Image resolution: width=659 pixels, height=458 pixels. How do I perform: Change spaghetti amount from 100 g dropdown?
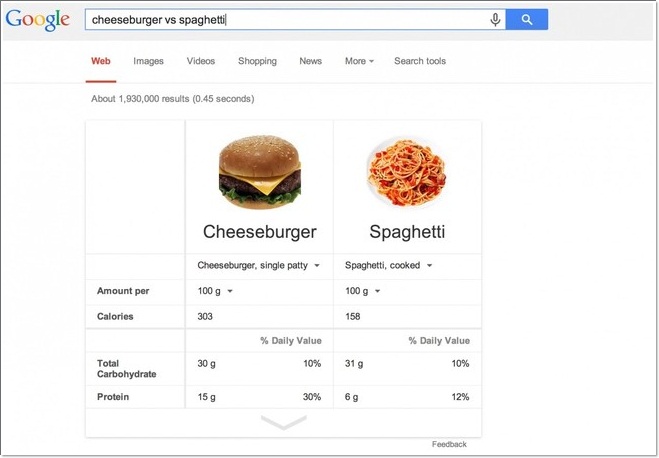[362, 291]
